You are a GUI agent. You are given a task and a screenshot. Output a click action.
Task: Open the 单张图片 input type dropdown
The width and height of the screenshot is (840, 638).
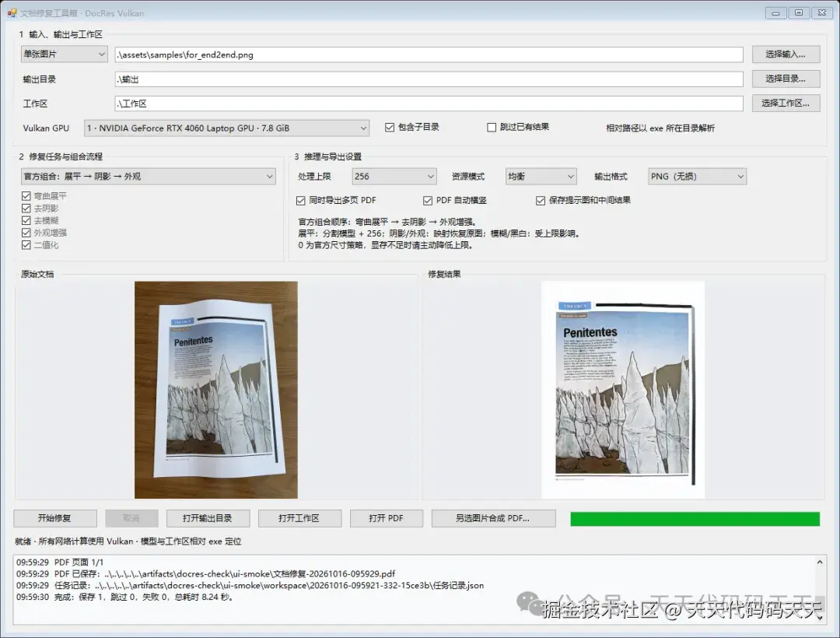click(x=65, y=54)
